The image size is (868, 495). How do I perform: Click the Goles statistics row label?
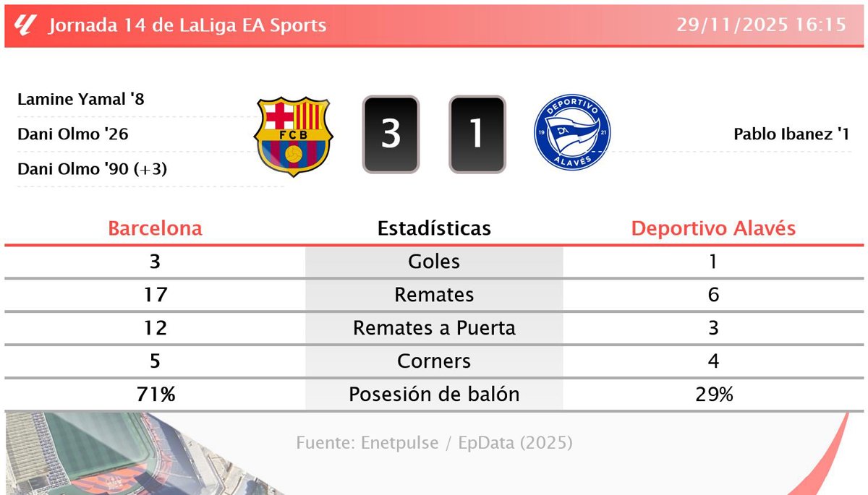pos(434,261)
